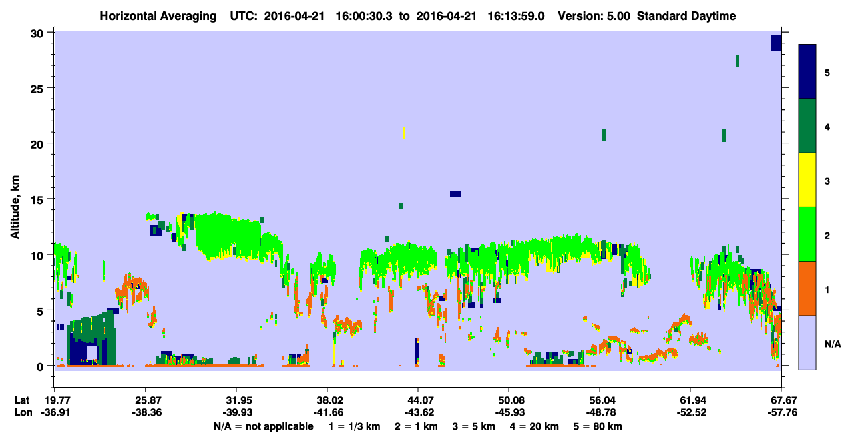
Task: Click the y-axis tick label '30'
Action: 39,33
